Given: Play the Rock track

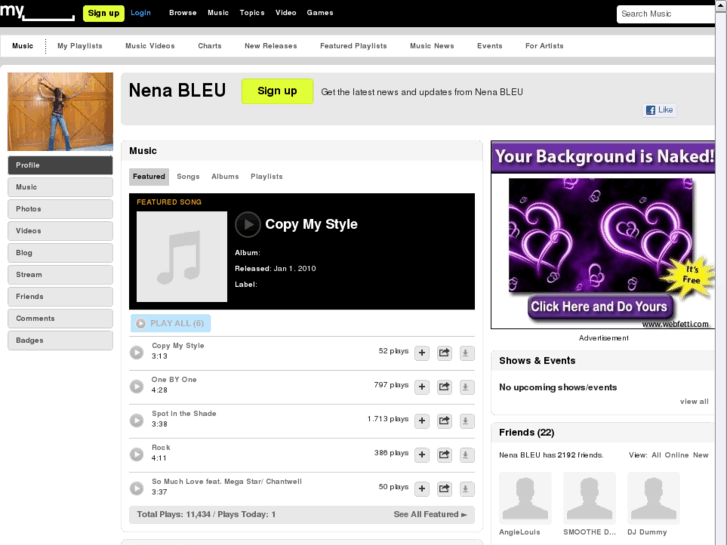Looking at the screenshot, I should tap(136, 454).
